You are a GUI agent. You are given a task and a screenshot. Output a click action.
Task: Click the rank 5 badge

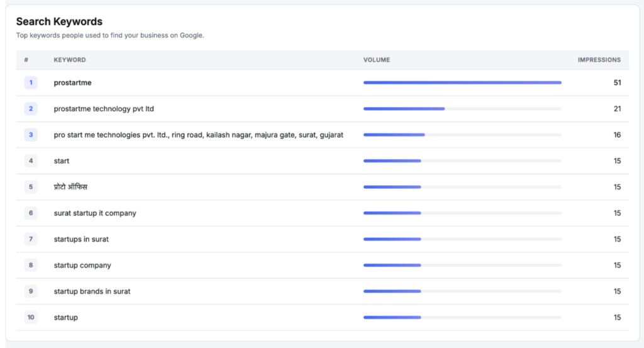31,187
